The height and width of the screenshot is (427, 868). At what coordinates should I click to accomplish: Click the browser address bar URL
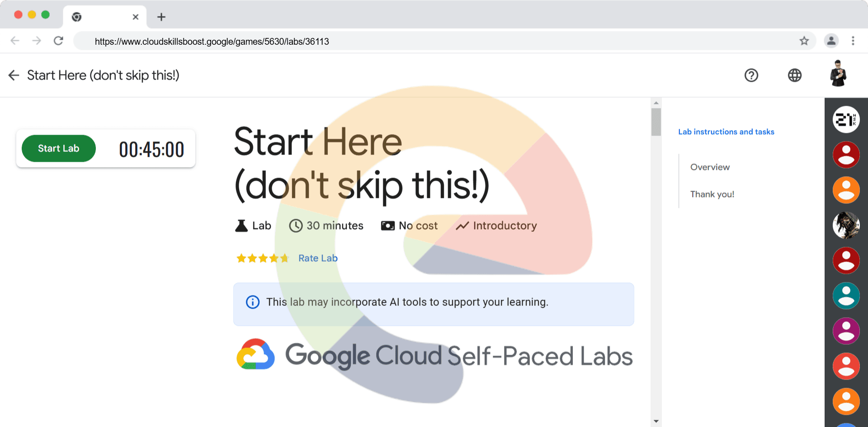(x=212, y=42)
